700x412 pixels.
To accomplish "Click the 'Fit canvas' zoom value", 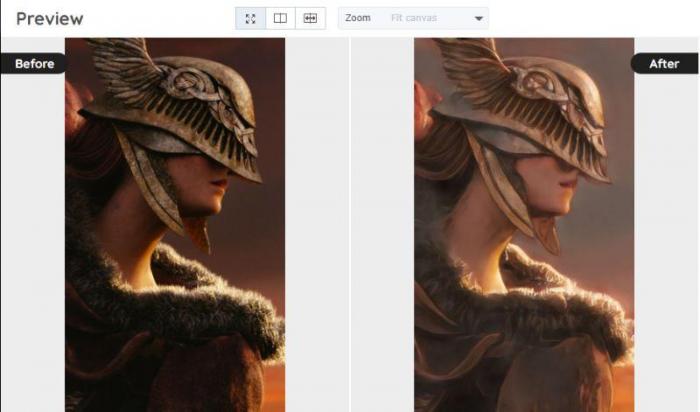I will point(414,18).
